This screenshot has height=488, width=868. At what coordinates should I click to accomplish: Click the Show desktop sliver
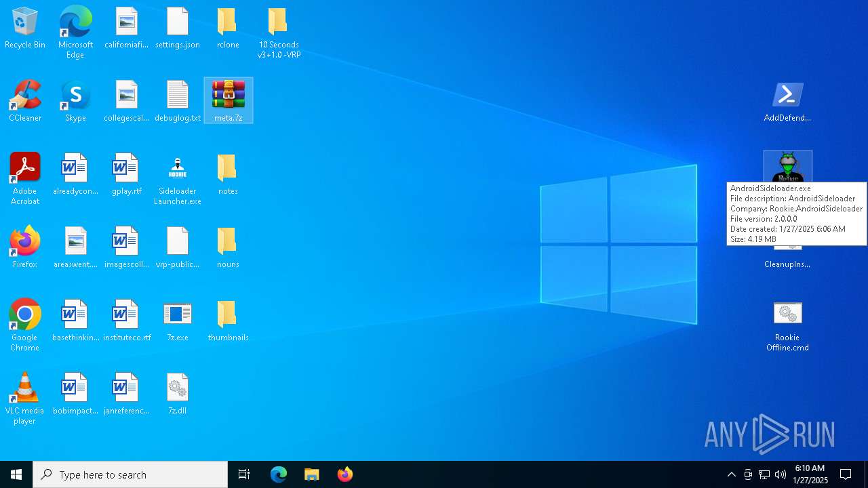[x=866, y=474]
